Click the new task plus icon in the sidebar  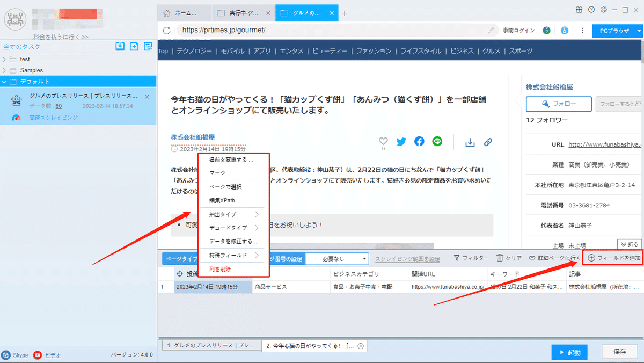134,46
